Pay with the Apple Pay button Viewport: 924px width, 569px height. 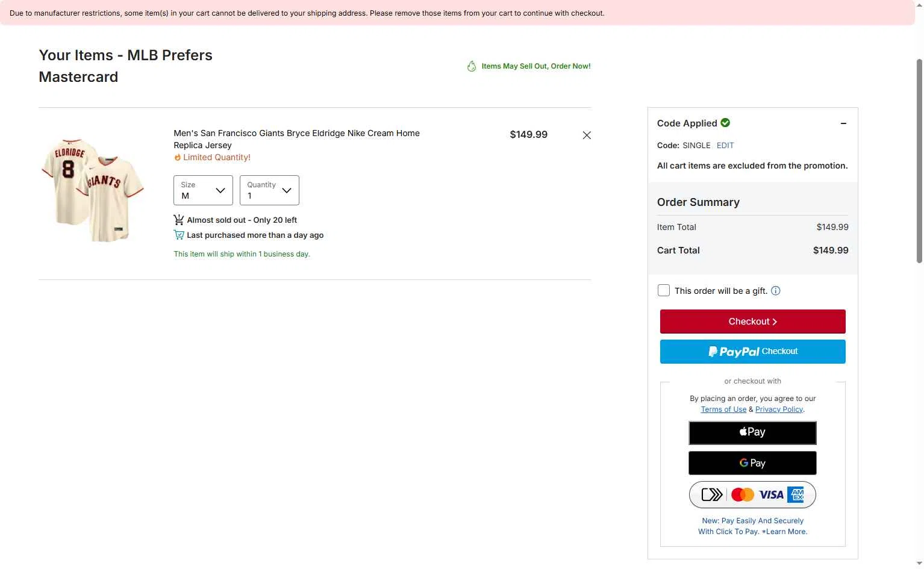(x=752, y=432)
